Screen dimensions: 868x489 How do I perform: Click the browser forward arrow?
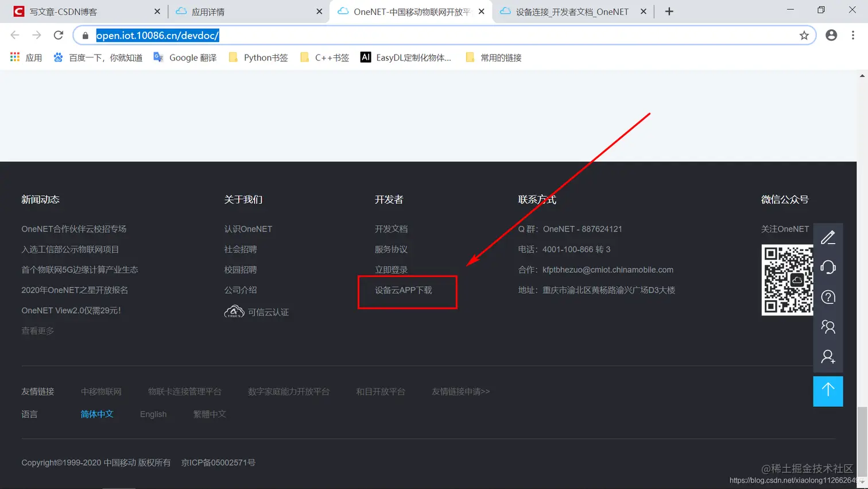click(37, 35)
